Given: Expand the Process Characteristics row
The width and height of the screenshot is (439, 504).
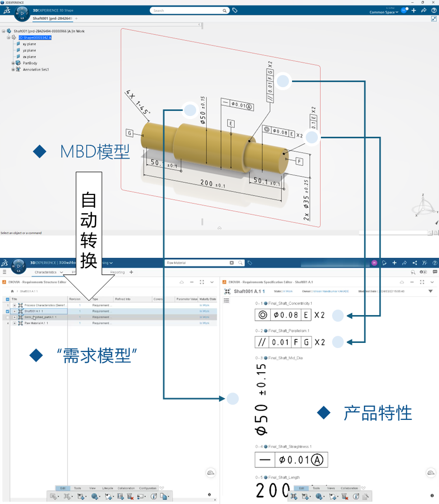Looking at the screenshot, I should pos(15,305).
